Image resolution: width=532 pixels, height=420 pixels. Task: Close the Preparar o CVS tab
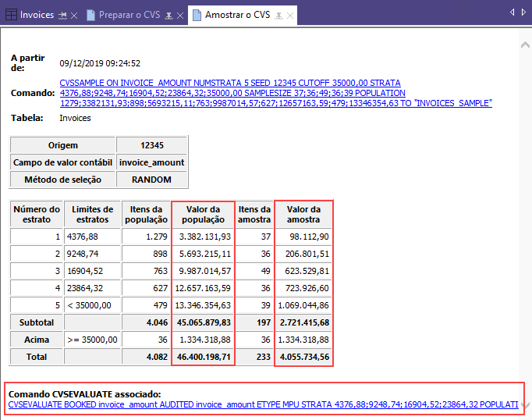[180, 15]
